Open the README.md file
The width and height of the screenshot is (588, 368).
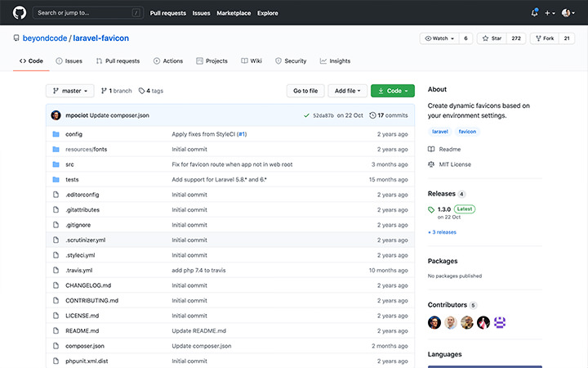[82, 331]
